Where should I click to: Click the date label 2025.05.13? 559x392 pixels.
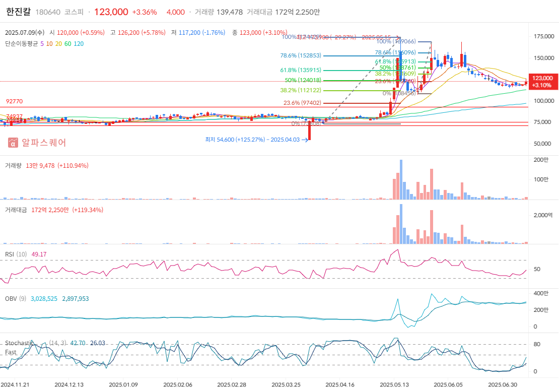click(x=394, y=385)
